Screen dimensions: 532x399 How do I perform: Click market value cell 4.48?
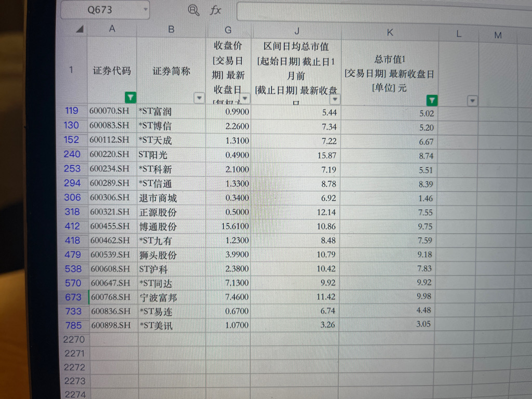point(387,310)
